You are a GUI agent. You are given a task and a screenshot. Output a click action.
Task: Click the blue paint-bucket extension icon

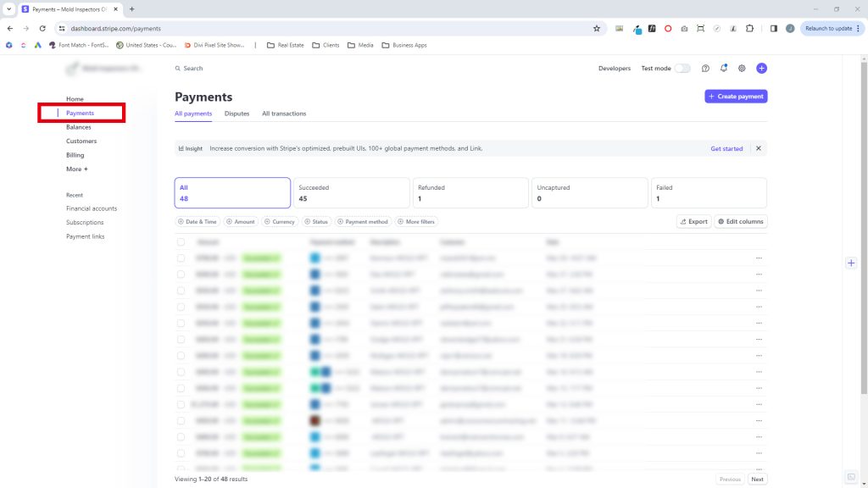(637, 29)
